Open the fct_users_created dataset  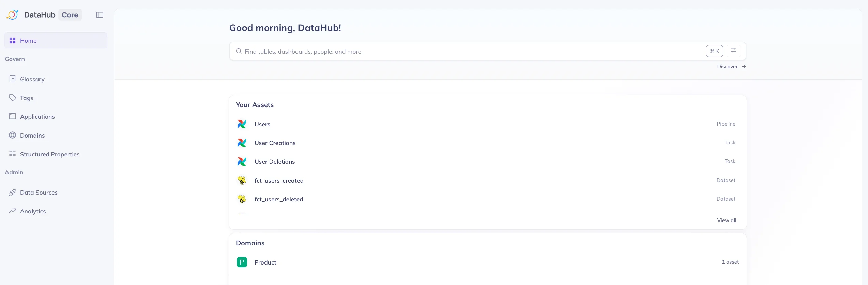coord(488,180)
